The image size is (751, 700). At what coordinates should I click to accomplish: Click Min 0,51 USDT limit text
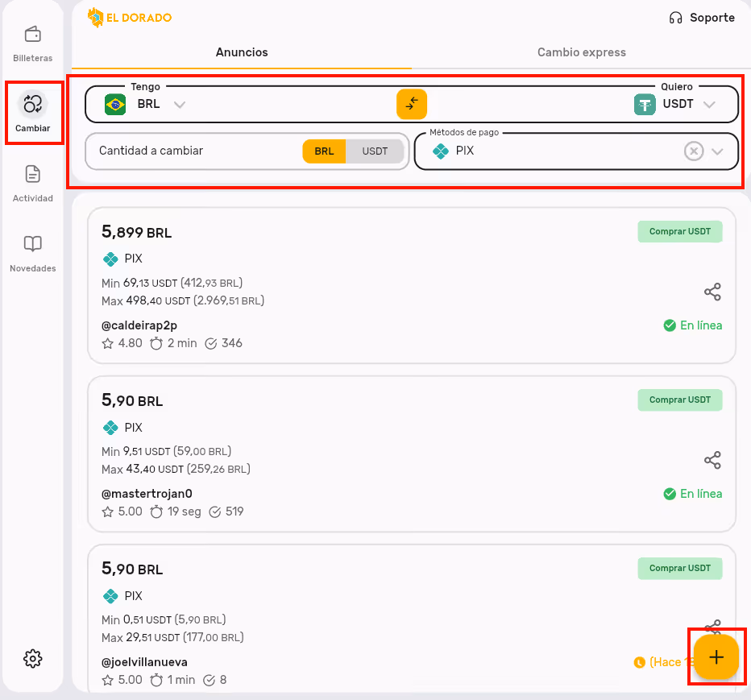coord(164,620)
